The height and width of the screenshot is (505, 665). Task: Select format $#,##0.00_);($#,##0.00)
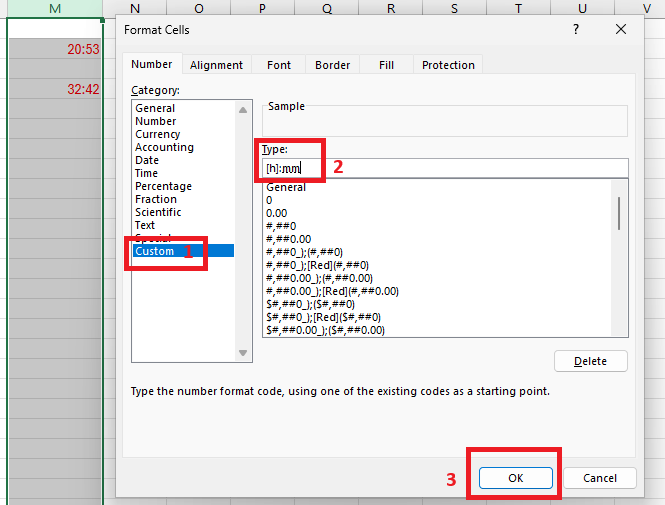437,330
